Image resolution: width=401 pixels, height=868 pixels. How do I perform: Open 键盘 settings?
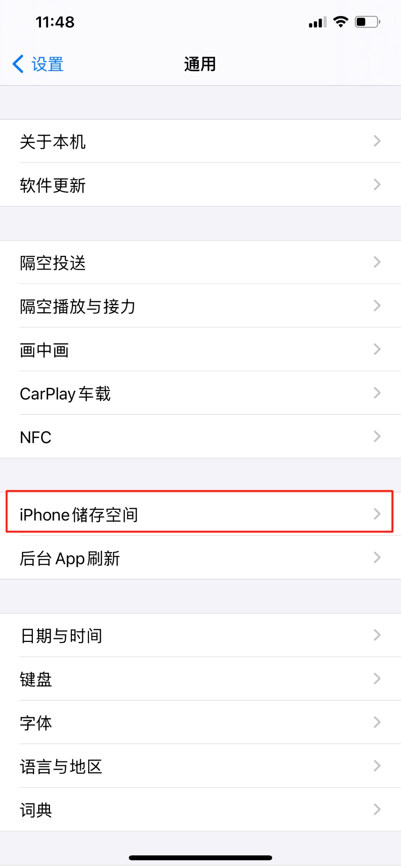[200, 679]
